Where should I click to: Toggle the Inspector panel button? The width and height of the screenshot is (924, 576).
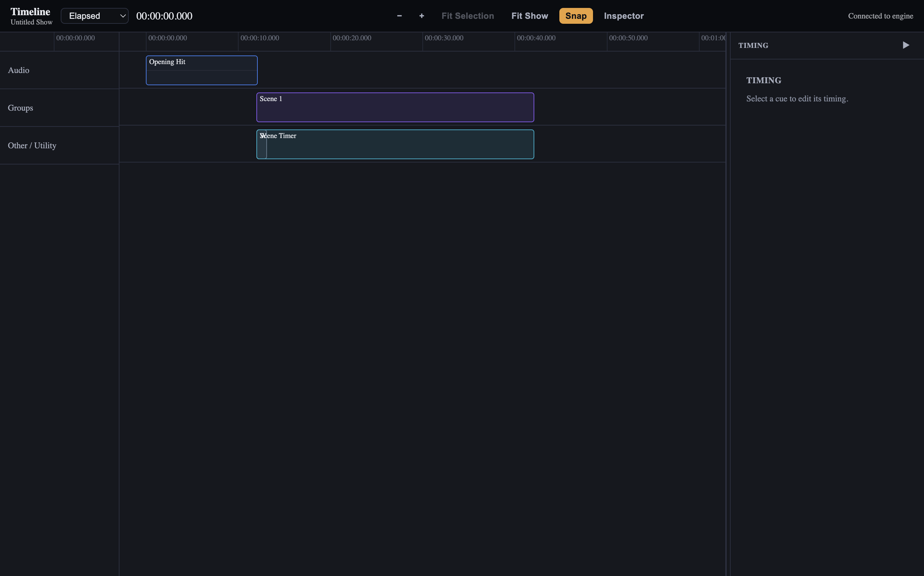point(623,16)
